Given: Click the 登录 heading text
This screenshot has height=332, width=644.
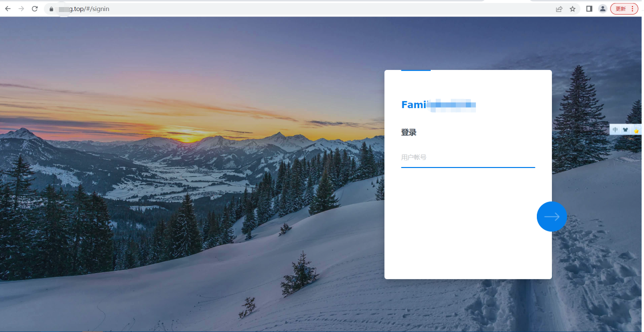Looking at the screenshot, I should [x=409, y=132].
